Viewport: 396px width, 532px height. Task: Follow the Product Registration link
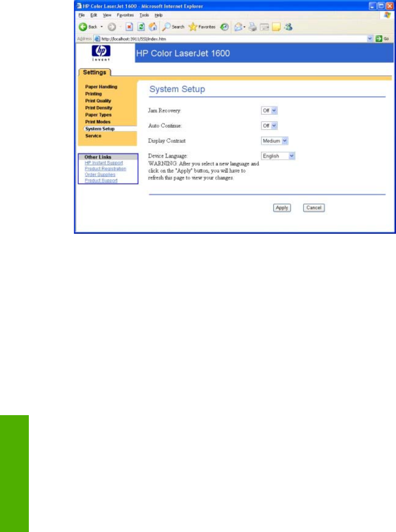tap(106, 169)
